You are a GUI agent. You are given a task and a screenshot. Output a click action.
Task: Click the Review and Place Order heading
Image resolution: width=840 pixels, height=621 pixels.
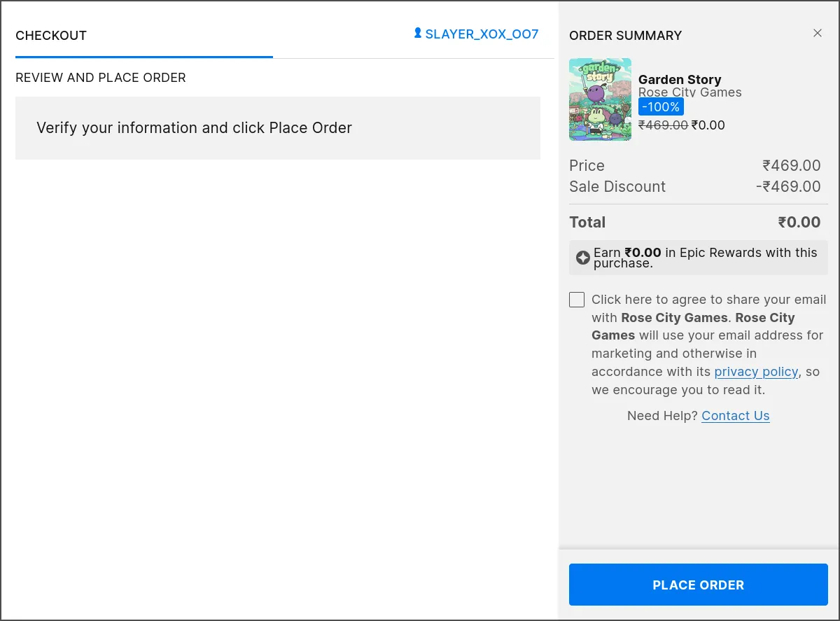coord(101,78)
